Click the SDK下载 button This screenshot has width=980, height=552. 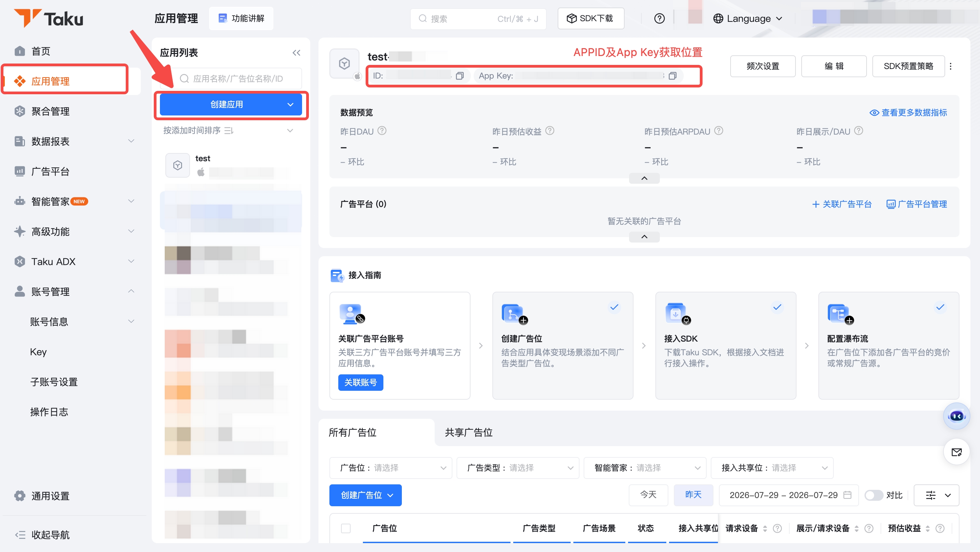tap(590, 18)
